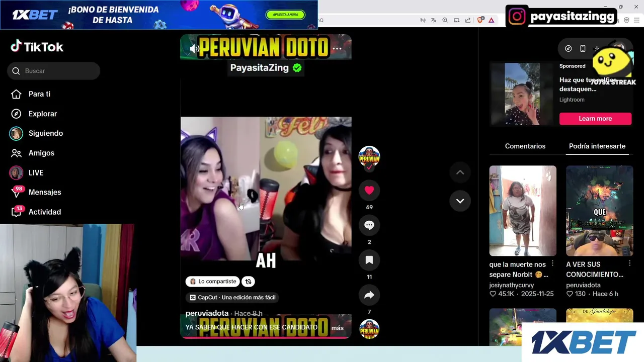The image size is (644, 362).
Task: Open the Lightroom sponsored ad thumbnail
Action: pos(522,94)
